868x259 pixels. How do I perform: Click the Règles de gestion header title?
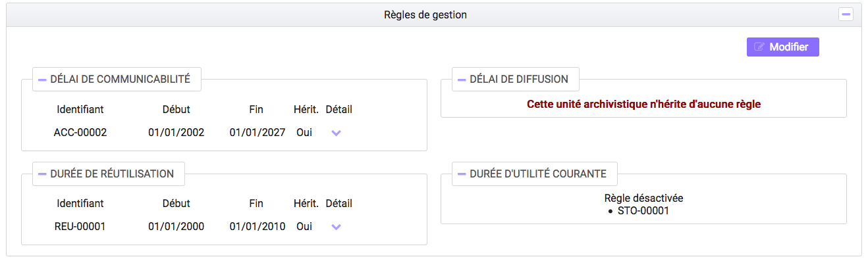tap(425, 14)
